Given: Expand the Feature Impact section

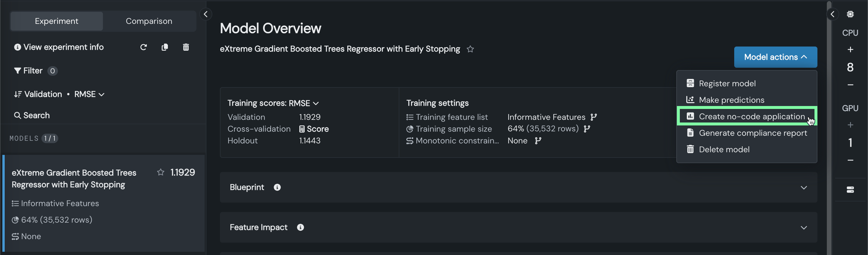Looking at the screenshot, I should click(804, 228).
